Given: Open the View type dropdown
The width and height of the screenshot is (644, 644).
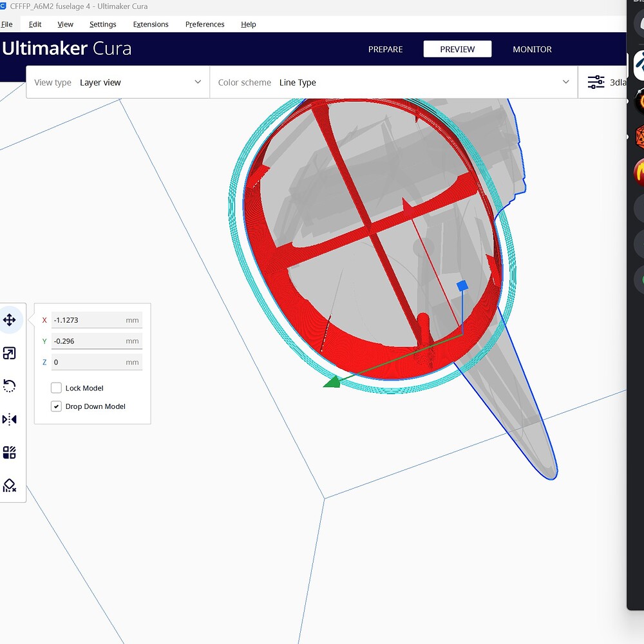Looking at the screenshot, I should pos(118,82).
